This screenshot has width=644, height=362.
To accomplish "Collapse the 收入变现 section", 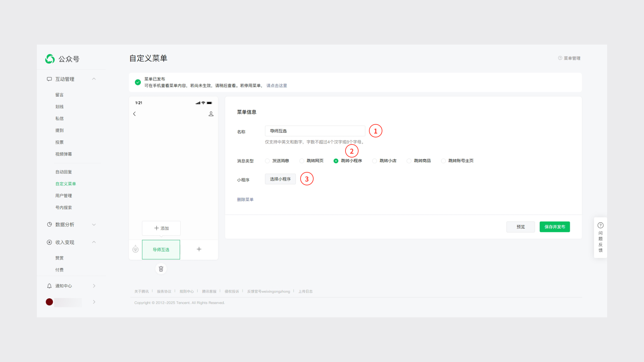I will point(94,242).
